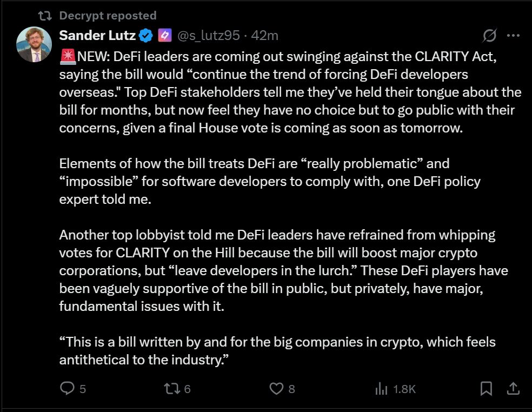Open Sander Lutz's profile from his name
The height and width of the screenshot is (412, 532).
[97, 35]
